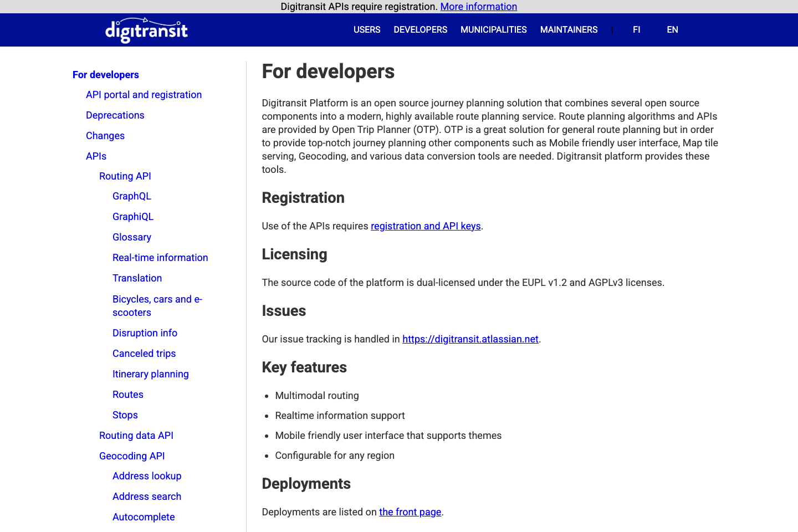Screen dimensions: 798x532
Task: Open Bicycles, cars and e-scooters page
Action: [x=157, y=305]
